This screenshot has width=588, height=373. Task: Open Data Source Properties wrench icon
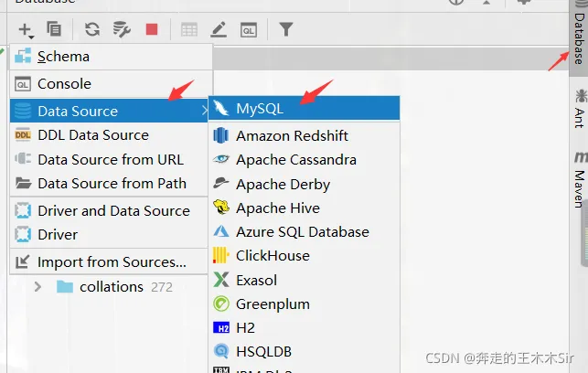(x=122, y=29)
